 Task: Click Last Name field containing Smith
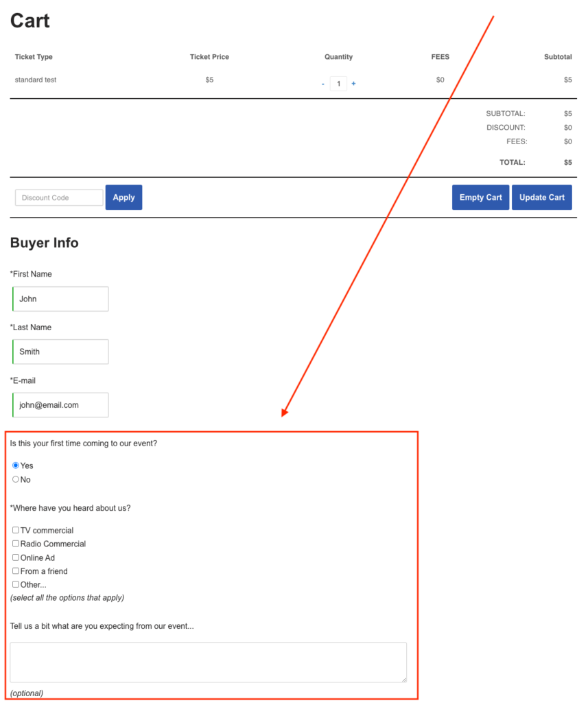coord(60,352)
